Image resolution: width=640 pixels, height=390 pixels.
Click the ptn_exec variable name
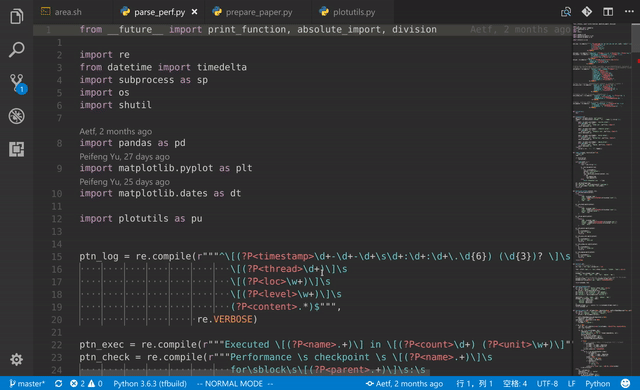coord(101,345)
